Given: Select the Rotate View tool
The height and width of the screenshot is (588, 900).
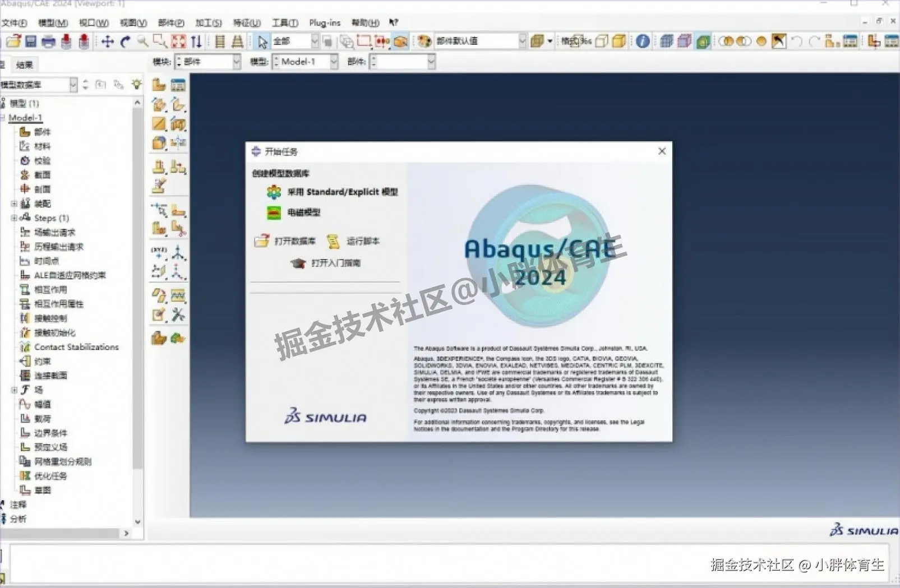Looking at the screenshot, I should tap(124, 41).
